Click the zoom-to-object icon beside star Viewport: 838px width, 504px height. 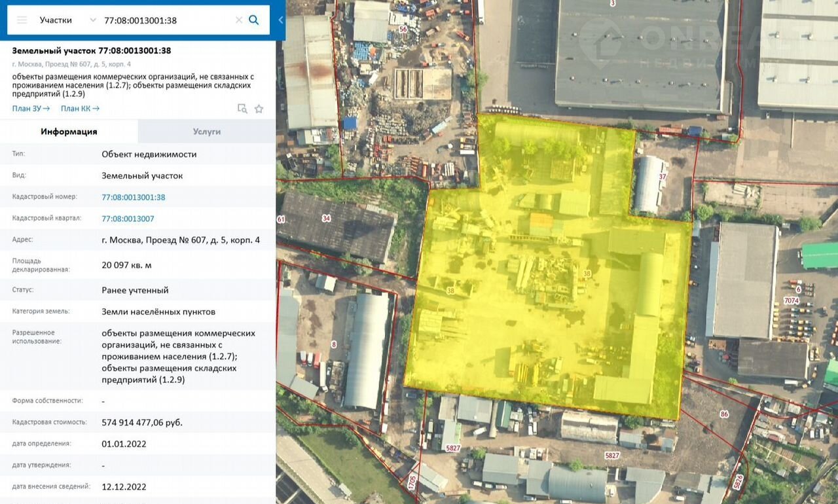point(242,109)
